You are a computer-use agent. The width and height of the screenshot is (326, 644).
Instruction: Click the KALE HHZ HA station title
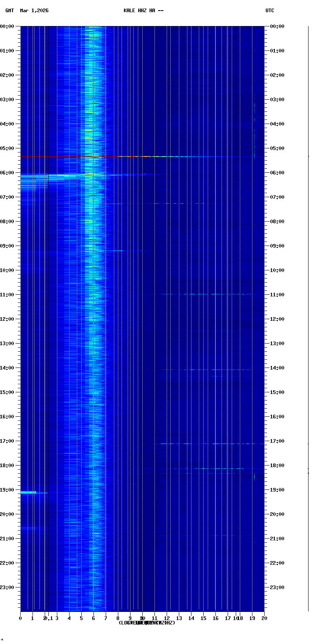[x=143, y=11]
